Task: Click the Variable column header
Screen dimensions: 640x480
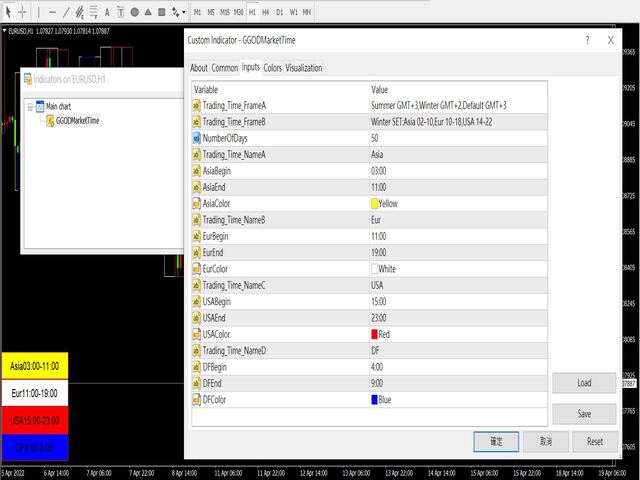Action: click(280, 90)
